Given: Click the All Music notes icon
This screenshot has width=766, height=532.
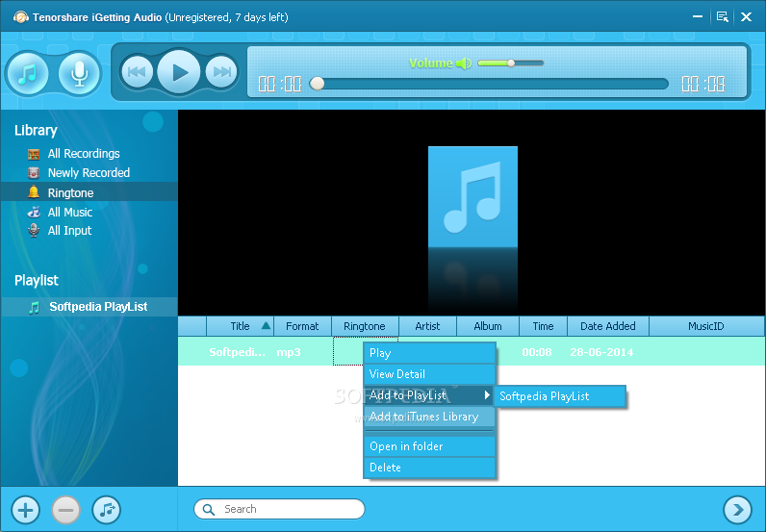Looking at the screenshot, I should (x=34, y=212).
